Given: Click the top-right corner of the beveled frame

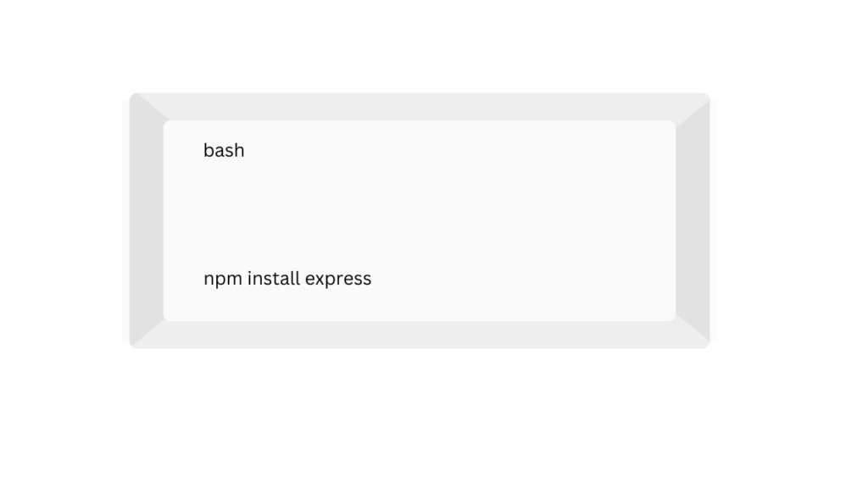Looking at the screenshot, I should [x=704, y=99].
